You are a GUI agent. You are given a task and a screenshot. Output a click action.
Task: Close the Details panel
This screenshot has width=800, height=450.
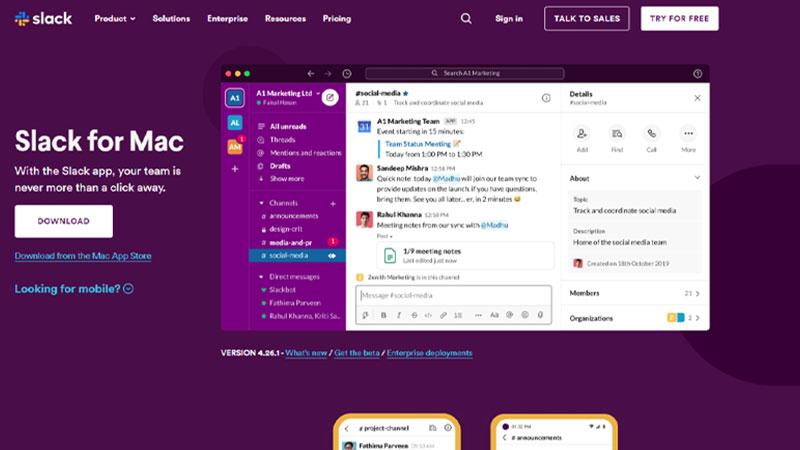pos(697,98)
